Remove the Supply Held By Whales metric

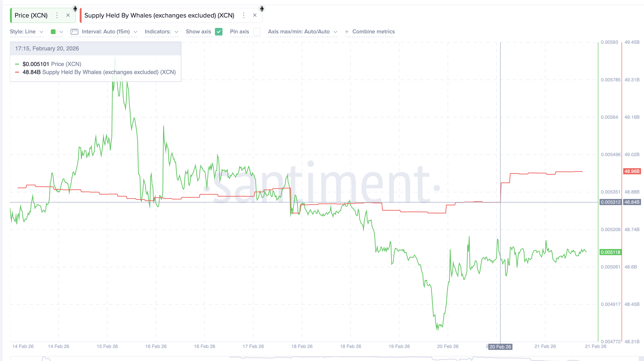[255, 15]
